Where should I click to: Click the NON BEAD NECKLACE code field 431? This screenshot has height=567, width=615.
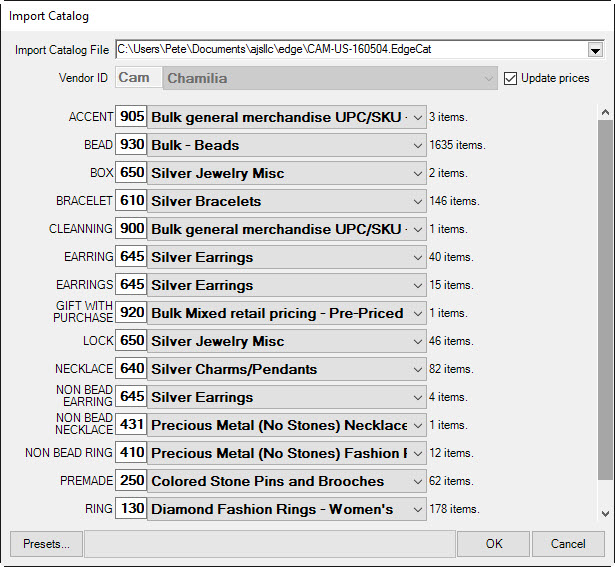[x=132, y=425]
